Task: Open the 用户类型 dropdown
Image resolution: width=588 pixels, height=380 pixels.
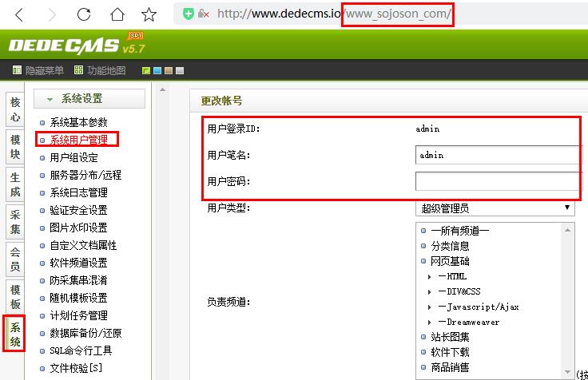Action: click(x=495, y=208)
